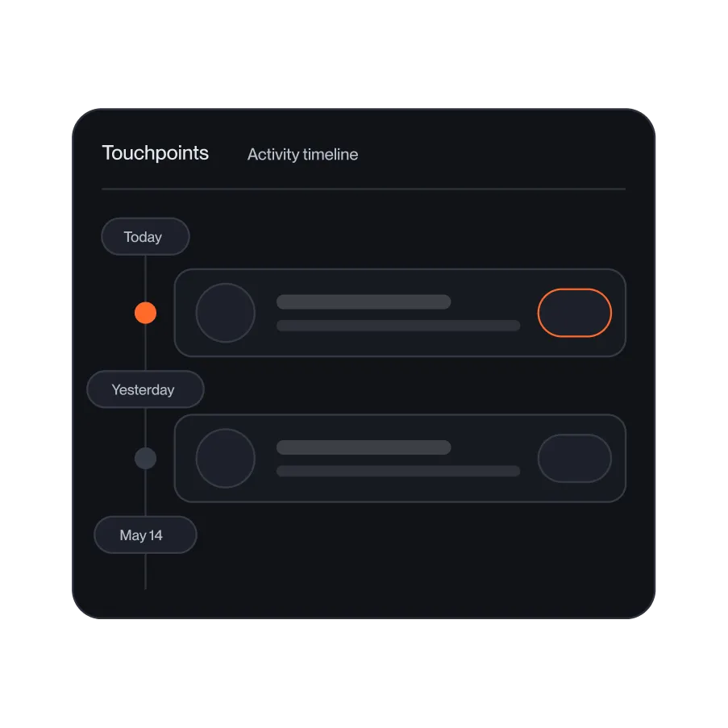Screen dimensions: 728x728
Task: Click the orange timeline dot under Today
Action: click(145, 313)
